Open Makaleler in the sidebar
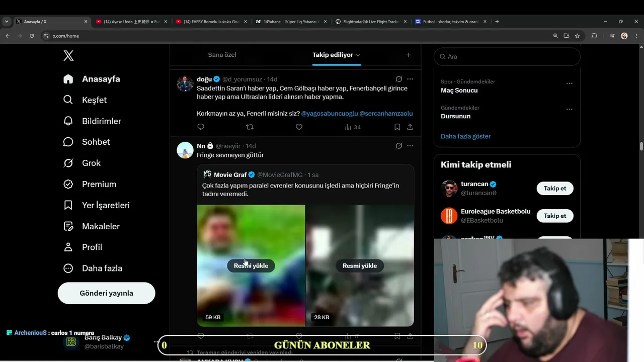 [x=91, y=226]
